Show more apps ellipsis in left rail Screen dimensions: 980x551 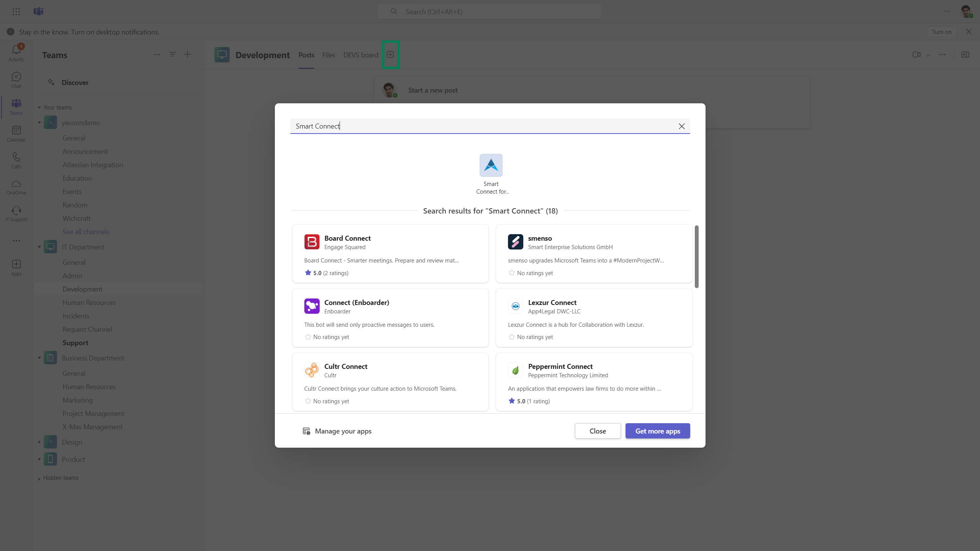[16, 241]
